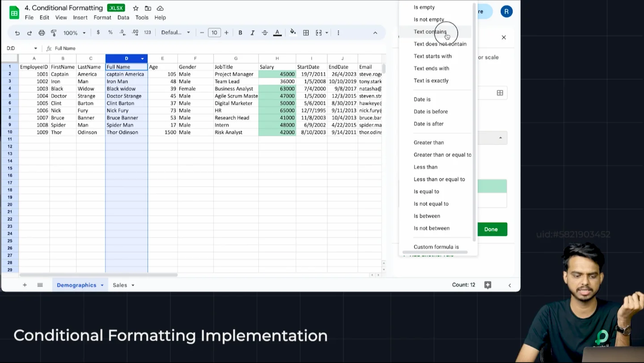The image size is (644, 363).
Task: Select 'Custom formula is' option
Action: [x=436, y=247]
